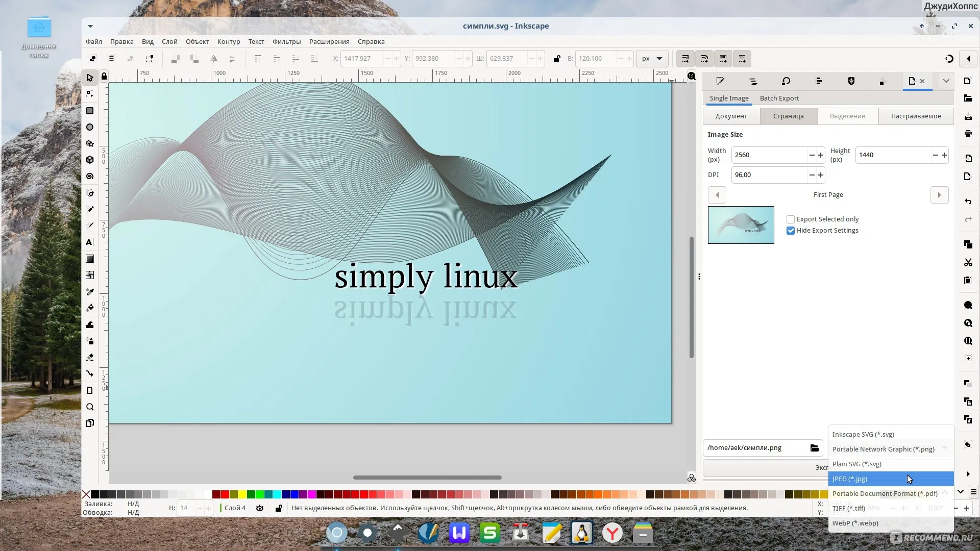980x551 pixels.
Task: Pick the black color swatch in palette
Action: click(x=95, y=494)
